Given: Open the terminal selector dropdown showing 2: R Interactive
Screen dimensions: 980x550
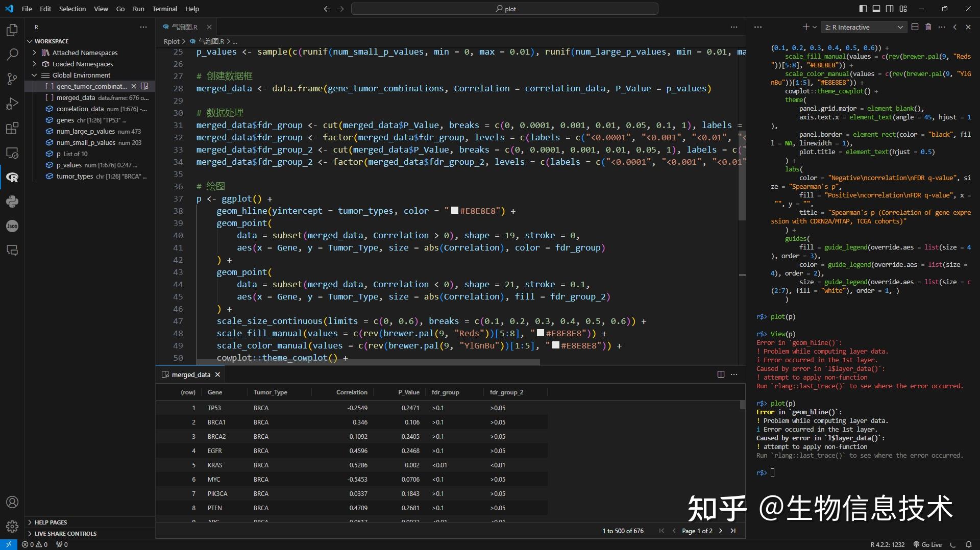Looking at the screenshot, I should pos(864,27).
